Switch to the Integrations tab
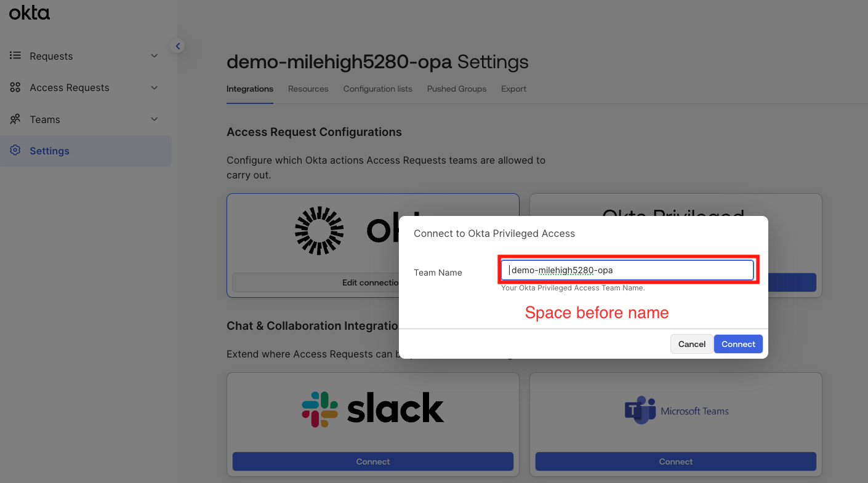This screenshot has height=483, width=868. coord(250,89)
